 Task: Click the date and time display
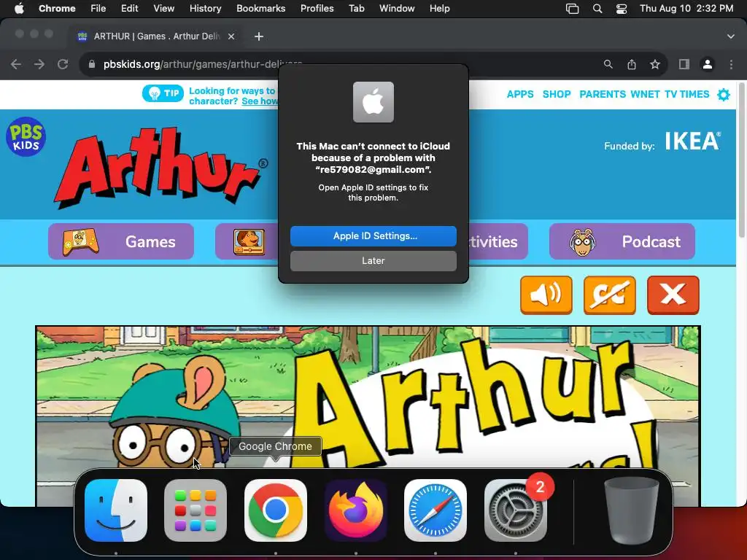tap(686, 8)
